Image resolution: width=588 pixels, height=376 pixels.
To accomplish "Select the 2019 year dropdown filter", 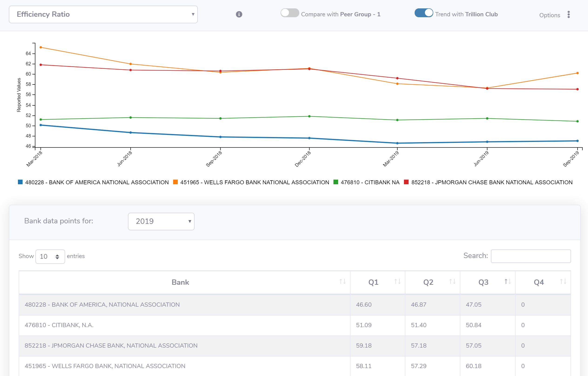I will 161,221.
